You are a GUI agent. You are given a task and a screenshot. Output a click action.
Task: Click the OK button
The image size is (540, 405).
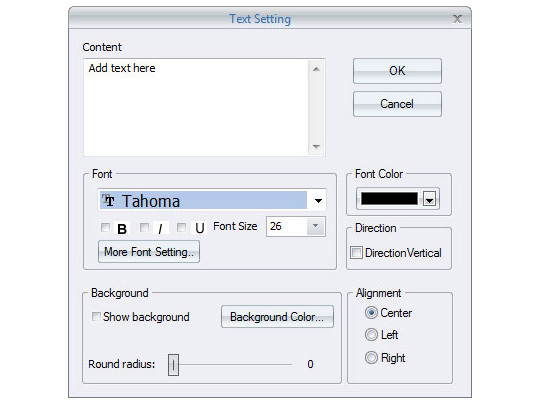[x=397, y=71]
